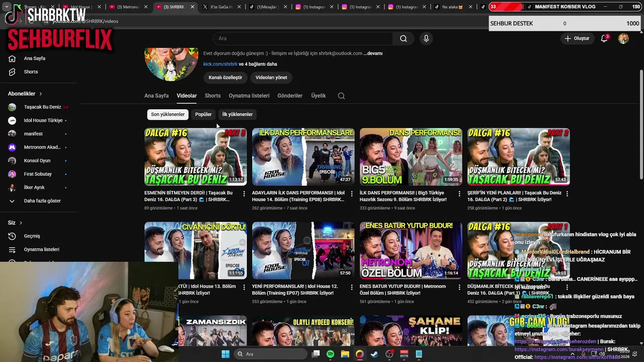Open Spotify from the taskbar
This screenshot has width=644, height=362.
[330, 354]
